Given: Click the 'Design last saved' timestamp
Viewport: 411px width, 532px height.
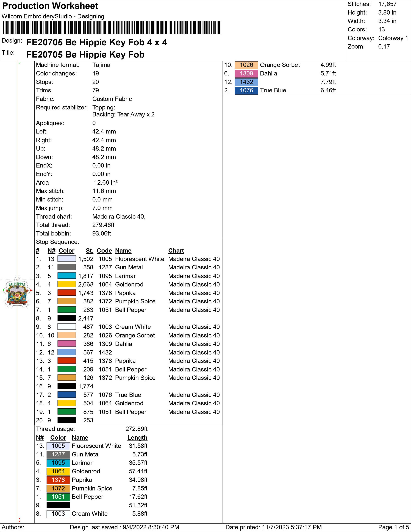Looking at the screenshot, I should 124,527.
